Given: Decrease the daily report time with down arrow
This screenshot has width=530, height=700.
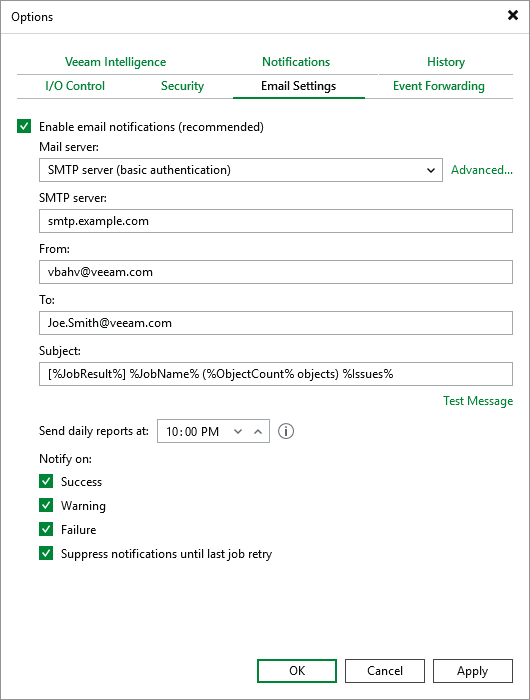Looking at the screenshot, I should tap(238, 431).
